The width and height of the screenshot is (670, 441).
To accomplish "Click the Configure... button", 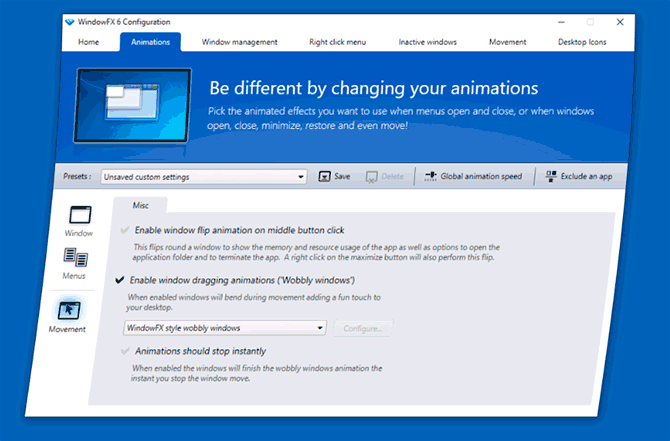I will point(363,329).
